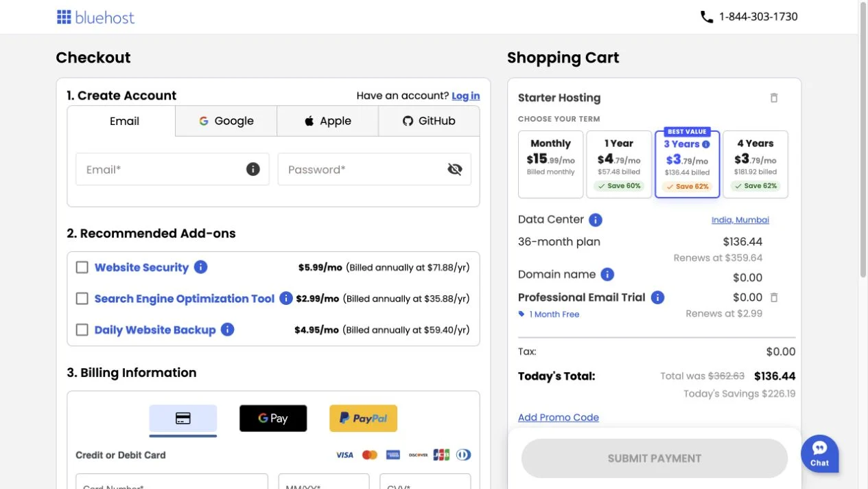Click into the Email input field
Image resolution: width=868 pixels, height=489 pixels.
click(x=172, y=169)
